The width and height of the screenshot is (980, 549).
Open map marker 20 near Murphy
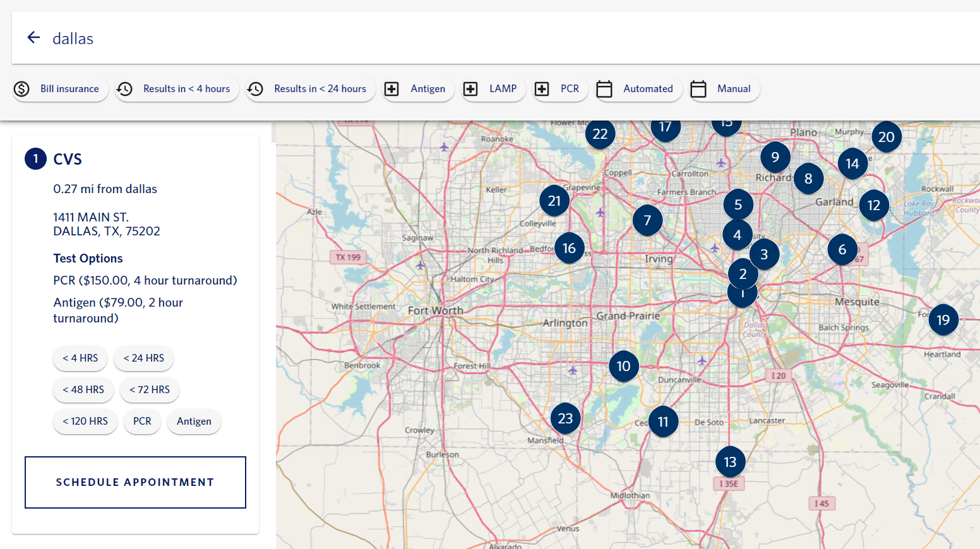click(887, 137)
